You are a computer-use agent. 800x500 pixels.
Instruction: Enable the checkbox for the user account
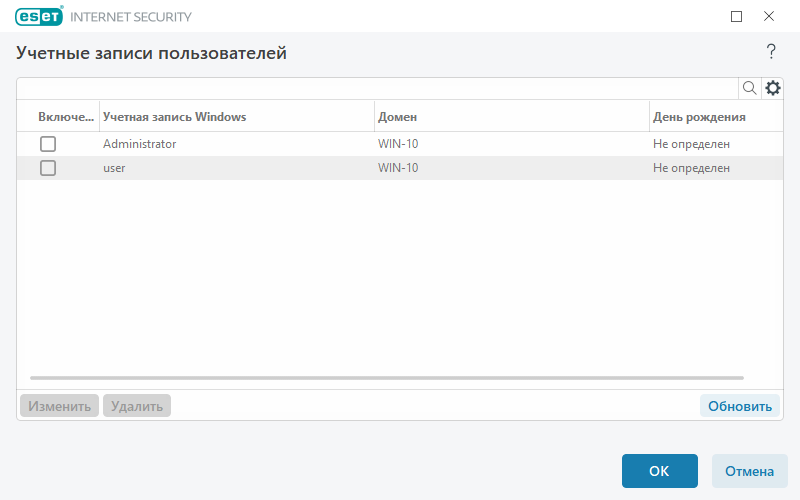(48, 168)
